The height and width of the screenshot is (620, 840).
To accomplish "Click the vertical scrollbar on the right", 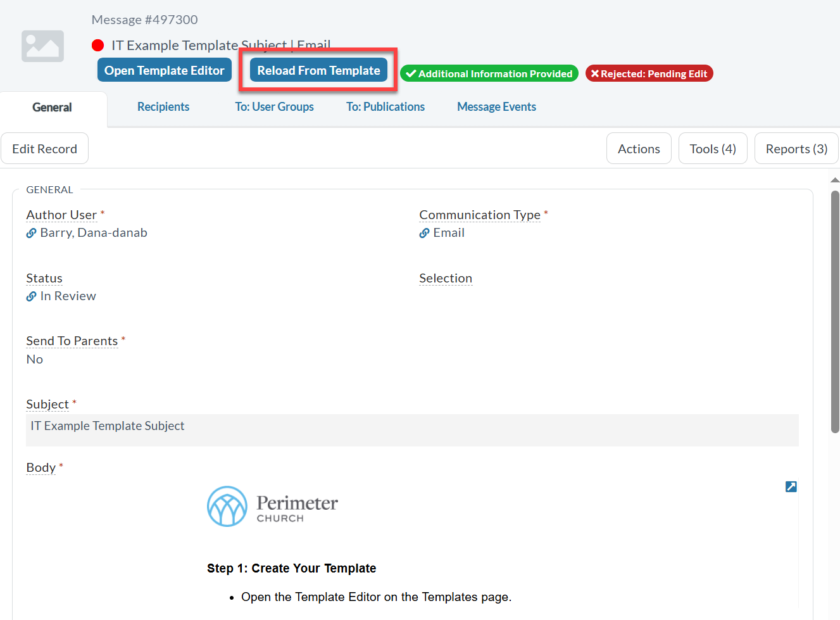I will coord(835,310).
